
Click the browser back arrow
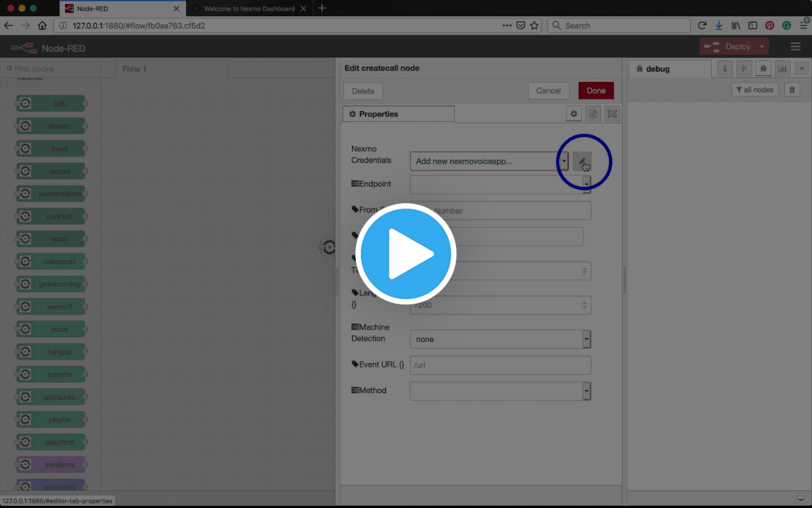[8, 26]
